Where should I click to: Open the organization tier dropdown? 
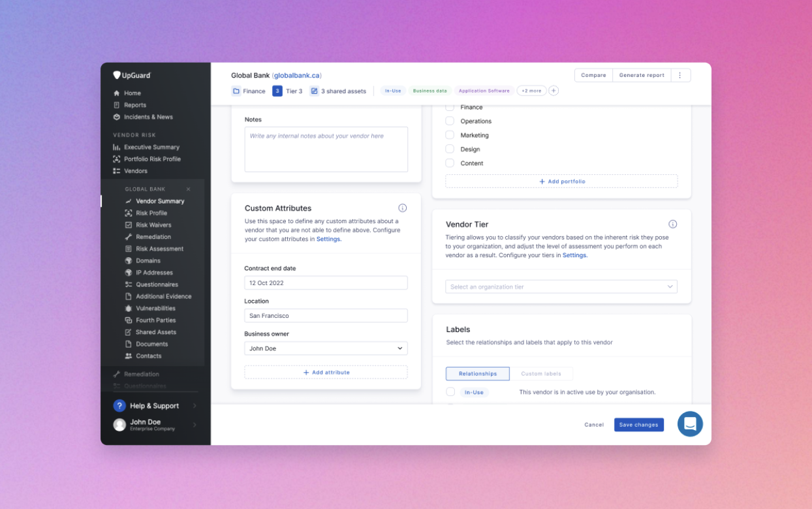pos(561,286)
